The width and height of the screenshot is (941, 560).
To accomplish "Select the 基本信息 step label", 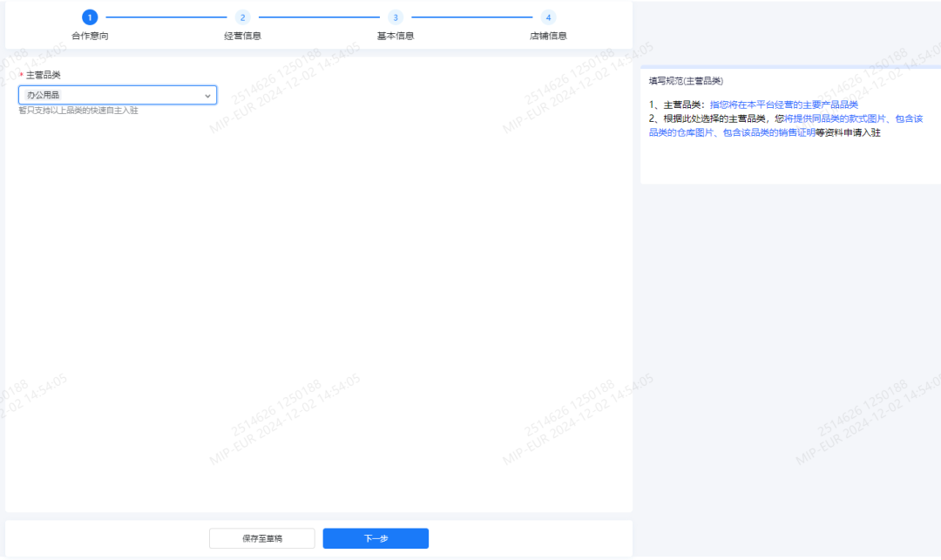I will coord(395,35).
